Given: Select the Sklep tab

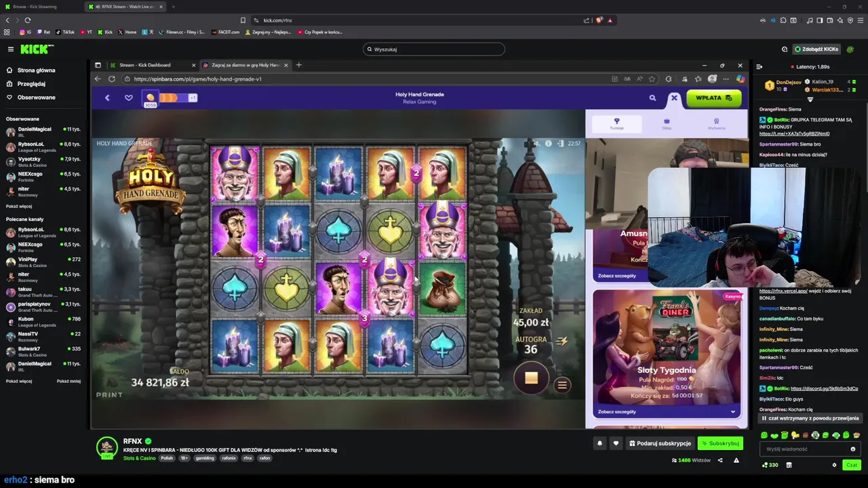Looking at the screenshot, I should pyautogui.click(x=667, y=123).
